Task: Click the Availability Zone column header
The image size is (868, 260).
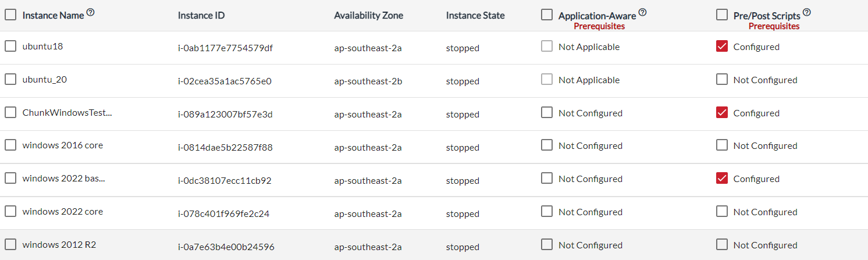Action: (368, 15)
